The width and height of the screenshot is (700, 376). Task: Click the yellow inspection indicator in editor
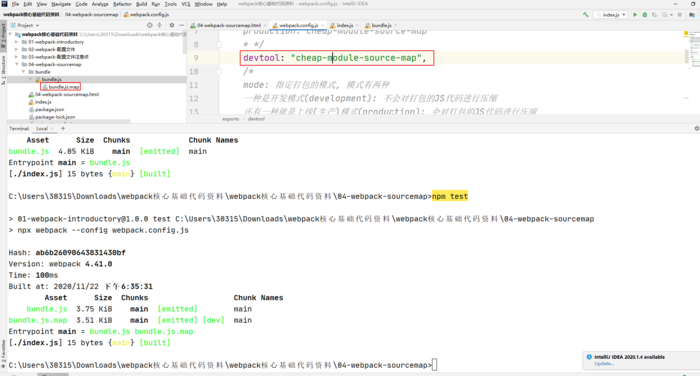tap(686, 33)
